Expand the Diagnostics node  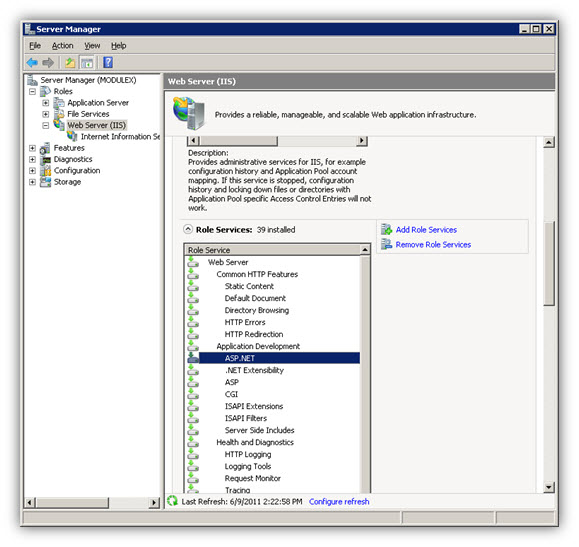click(32, 160)
